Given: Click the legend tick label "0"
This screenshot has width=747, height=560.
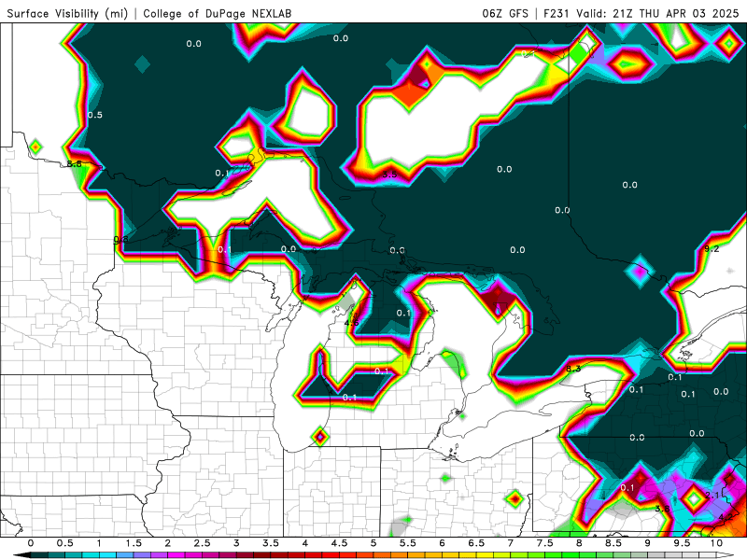Looking at the screenshot, I should point(31,543).
